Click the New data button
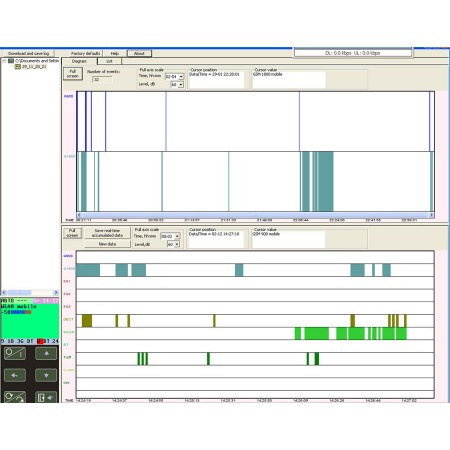 [107, 244]
